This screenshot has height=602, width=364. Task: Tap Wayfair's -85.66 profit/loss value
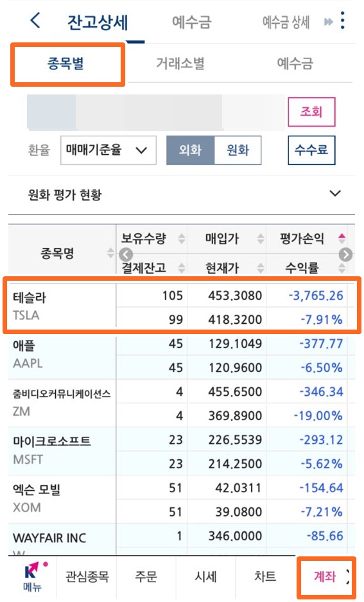pos(325,536)
